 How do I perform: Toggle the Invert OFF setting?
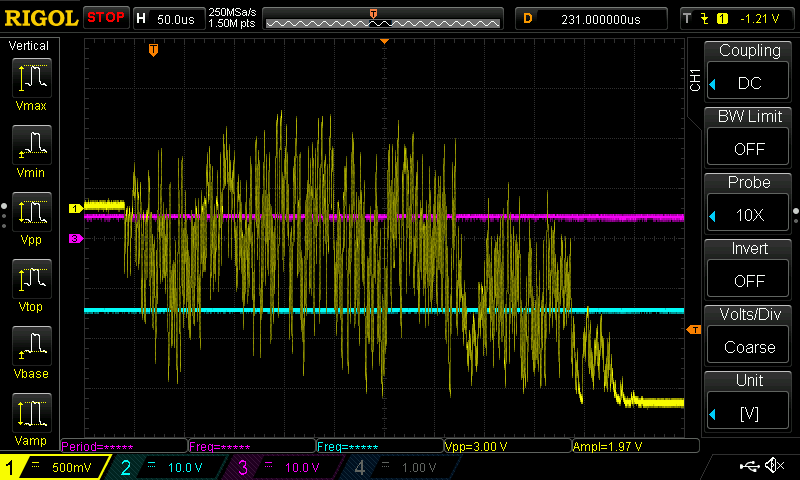click(748, 281)
